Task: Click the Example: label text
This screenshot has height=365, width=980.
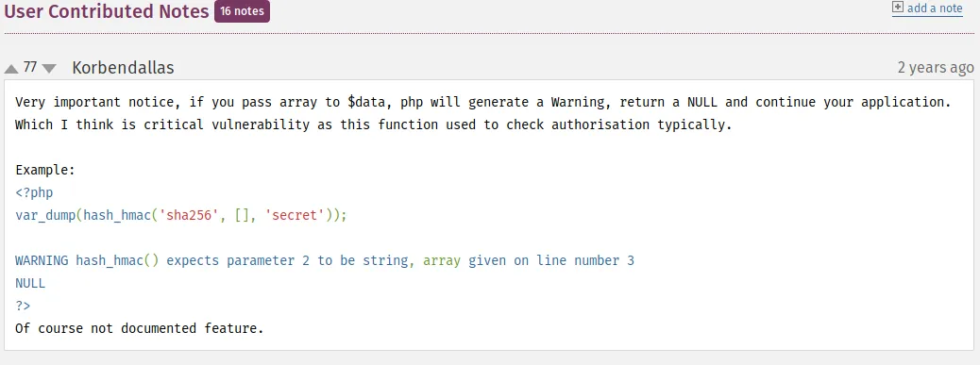Action: [45, 171]
